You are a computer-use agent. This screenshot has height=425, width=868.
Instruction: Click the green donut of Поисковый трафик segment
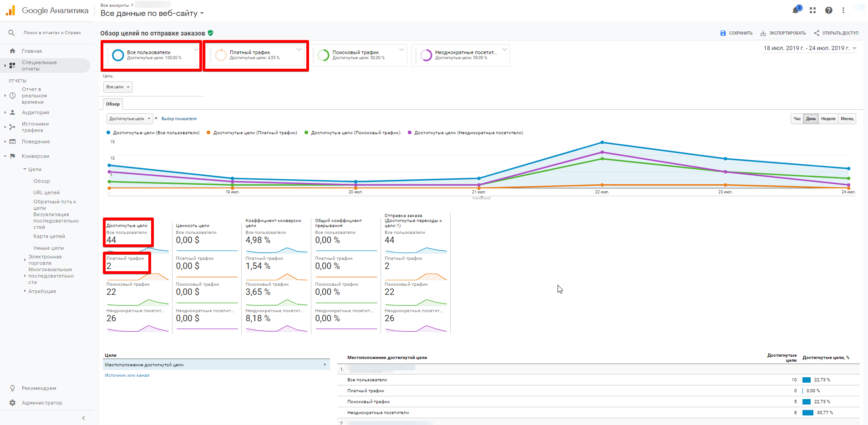[323, 55]
